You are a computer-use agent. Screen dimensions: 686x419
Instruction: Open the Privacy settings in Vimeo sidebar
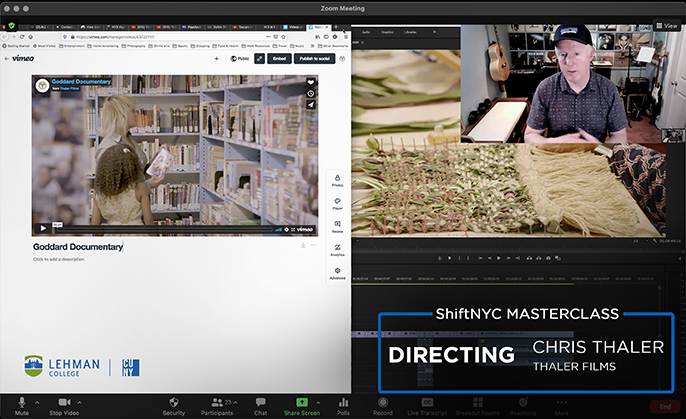[x=337, y=181]
